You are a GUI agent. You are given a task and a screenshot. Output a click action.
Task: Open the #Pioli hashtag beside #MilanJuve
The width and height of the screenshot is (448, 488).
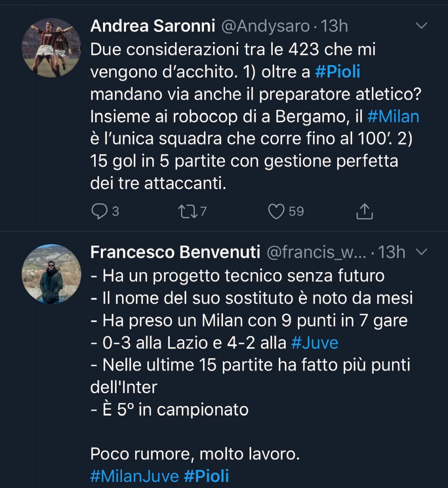point(206,476)
